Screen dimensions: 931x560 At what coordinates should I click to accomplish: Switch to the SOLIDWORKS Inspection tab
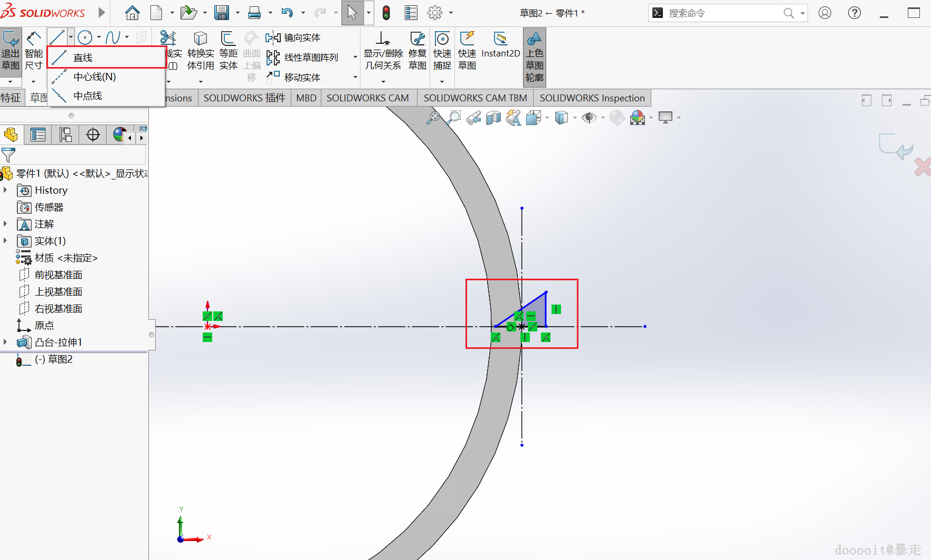coord(592,98)
